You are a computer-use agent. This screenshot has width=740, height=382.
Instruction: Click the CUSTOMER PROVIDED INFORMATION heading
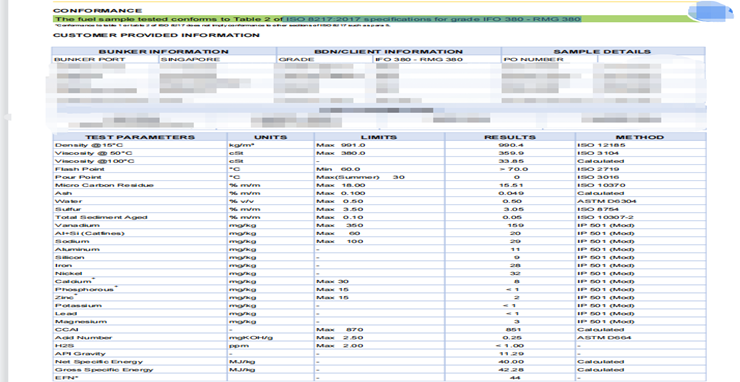[156, 35]
